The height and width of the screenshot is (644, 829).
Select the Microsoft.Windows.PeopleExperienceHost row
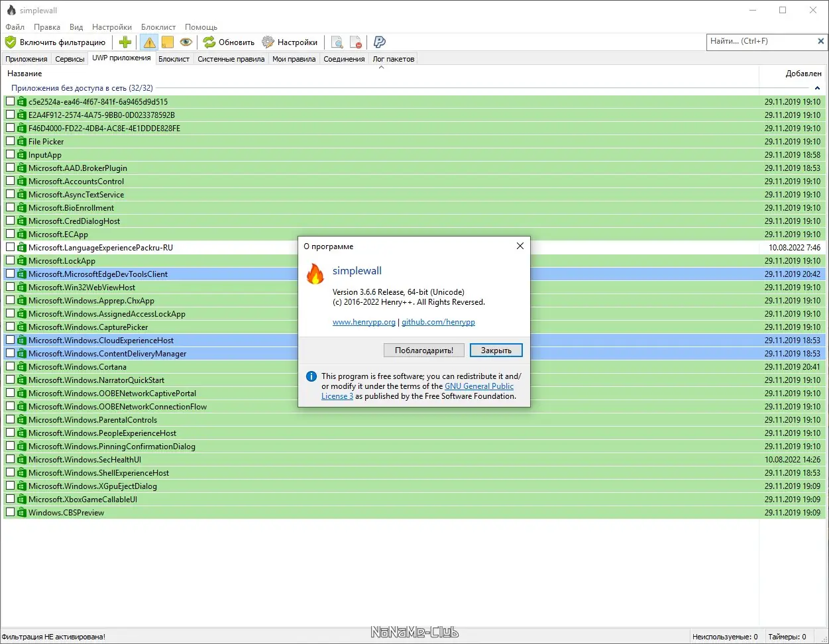tap(414, 433)
